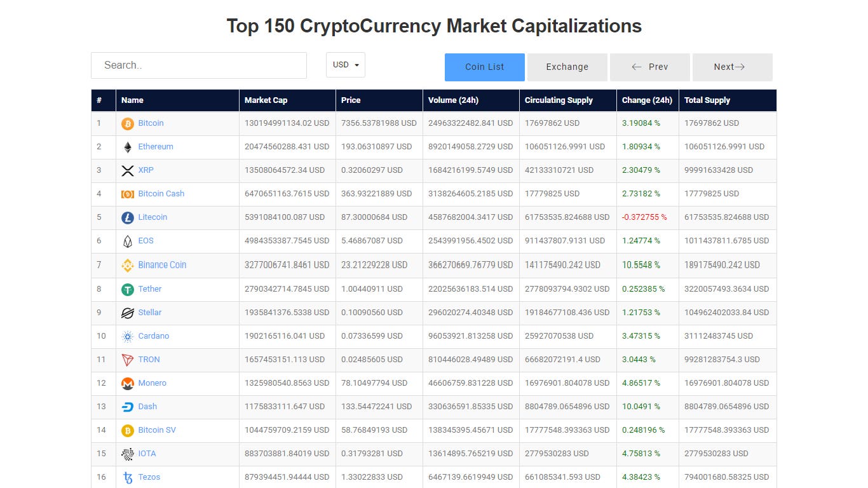Click the Ethereum logo icon

128,147
